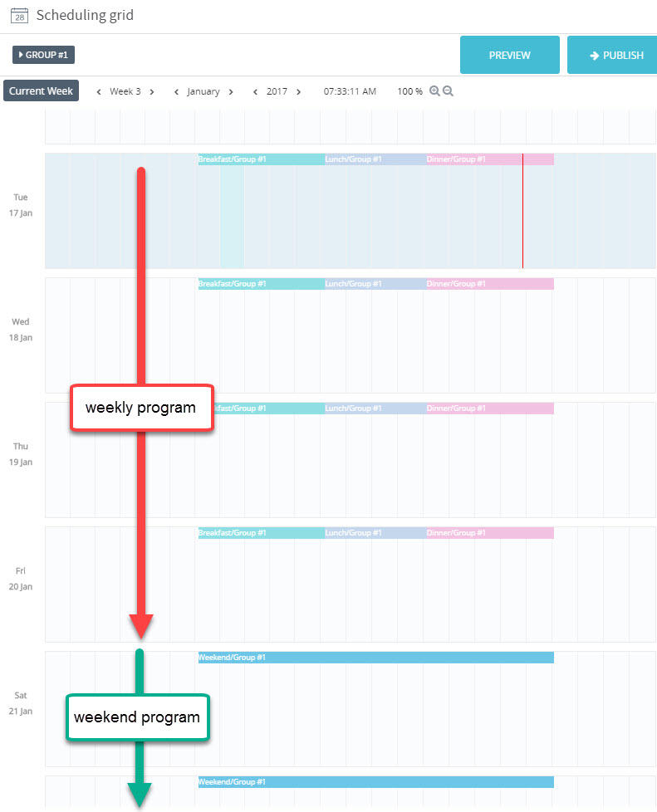Select the January month label
The height and width of the screenshot is (812, 657).
(x=203, y=91)
